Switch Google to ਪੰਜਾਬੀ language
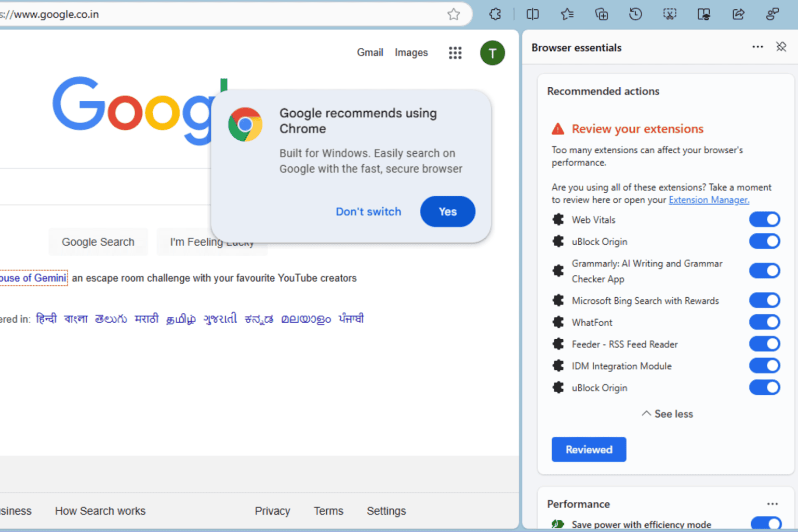 351,318
